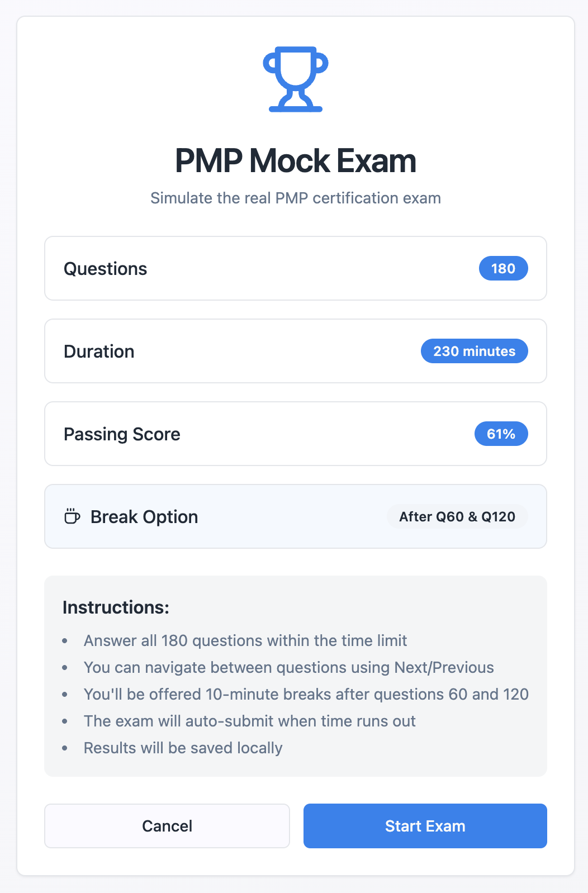
Task: Click the auto-submit instruction bullet
Action: click(250, 721)
